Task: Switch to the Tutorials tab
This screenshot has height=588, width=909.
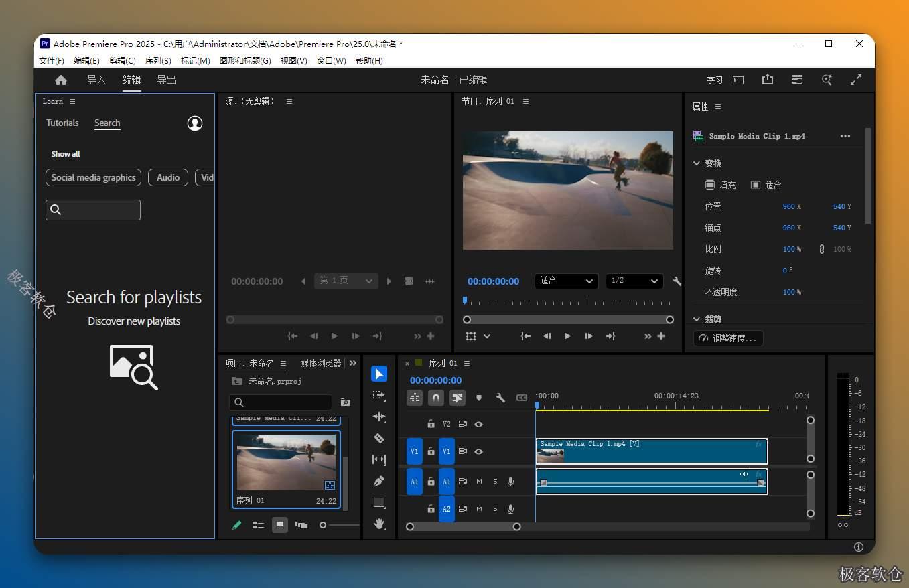Action: (62, 123)
